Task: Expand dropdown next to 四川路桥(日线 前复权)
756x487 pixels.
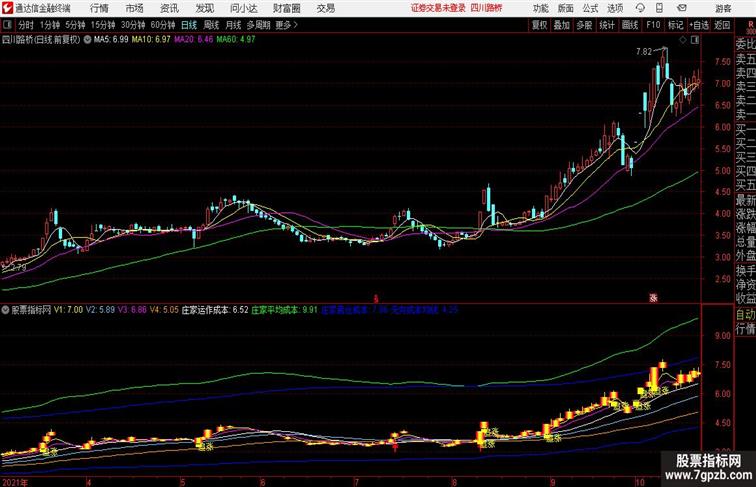Action: [x=87, y=40]
